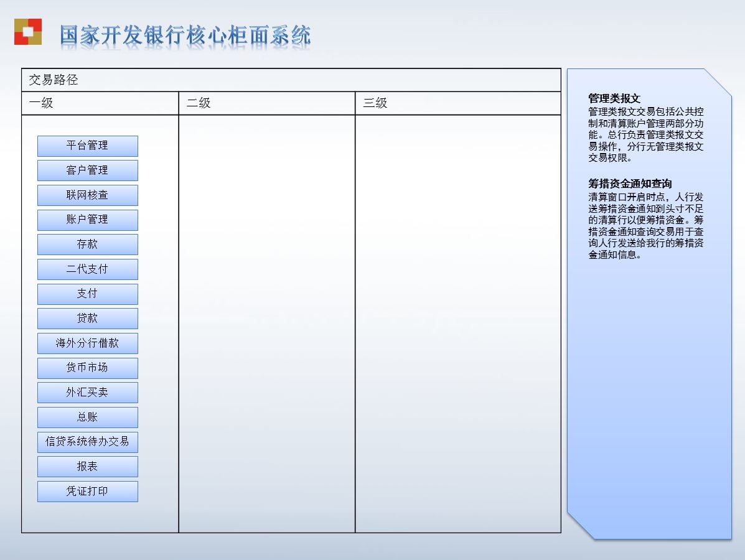
Task: Click the 管理类报文 heading in side panel
Action: coord(614,98)
